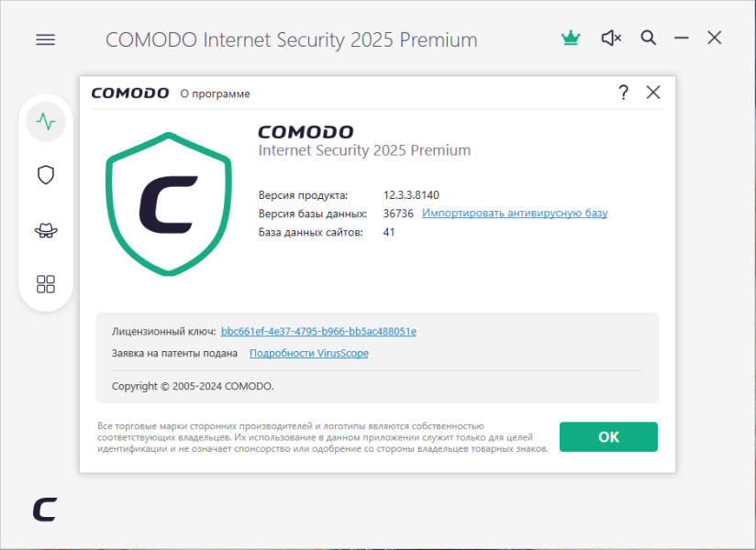Screen dimensions: 756x550
Task: Toggle the muted speaker icon
Action: click(611, 38)
